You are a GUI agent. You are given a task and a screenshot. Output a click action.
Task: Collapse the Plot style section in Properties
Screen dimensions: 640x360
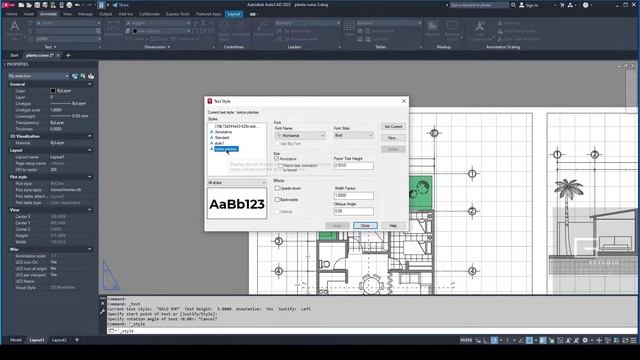coord(90,177)
